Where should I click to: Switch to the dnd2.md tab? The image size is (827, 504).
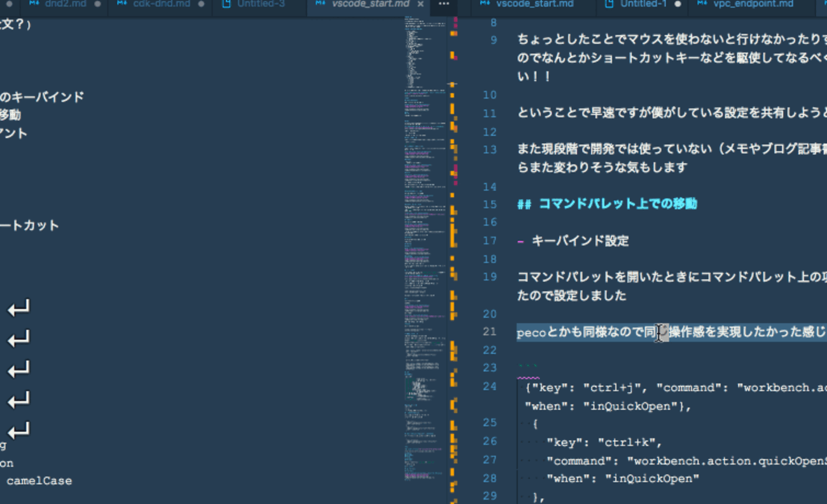(66, 4)
